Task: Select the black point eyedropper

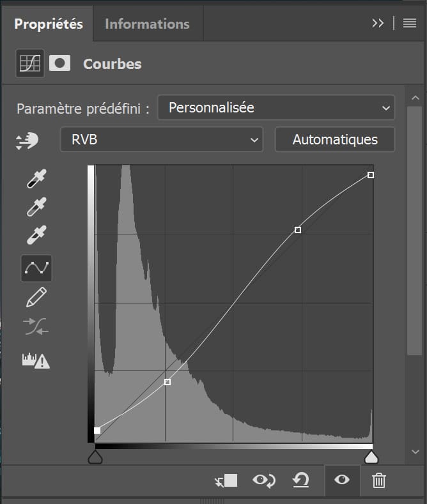Action: pyautogui.click(x=36, y=178)
